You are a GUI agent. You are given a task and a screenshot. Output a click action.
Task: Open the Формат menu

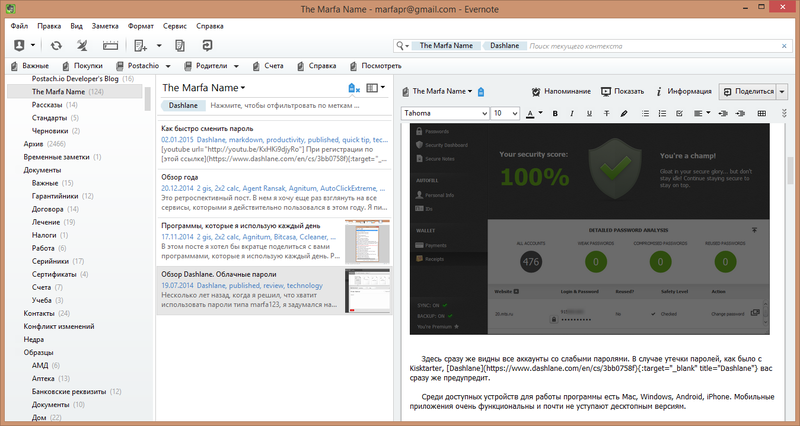140,26
